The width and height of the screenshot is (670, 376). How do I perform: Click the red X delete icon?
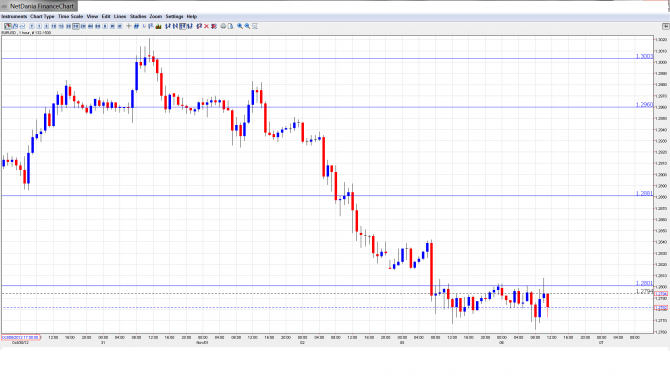click(206, 26)
